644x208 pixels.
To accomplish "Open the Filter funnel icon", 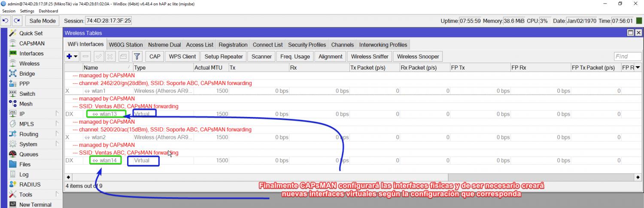I will (x=137, y=56).
